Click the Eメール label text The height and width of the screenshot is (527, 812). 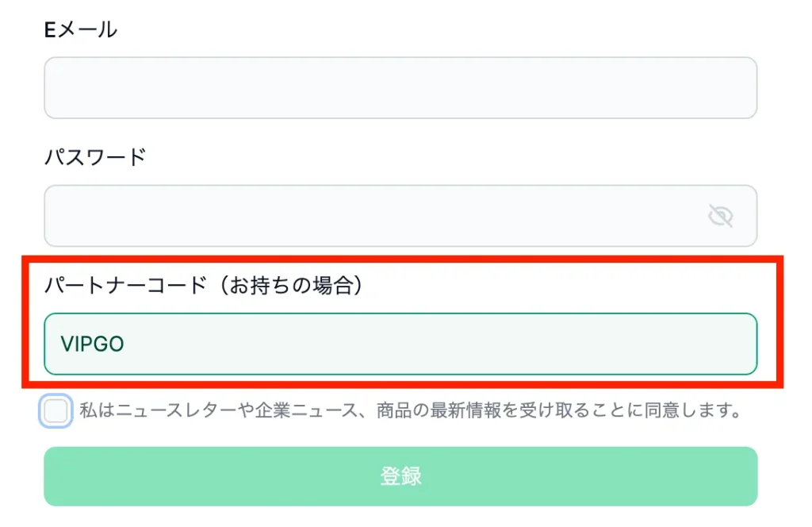click(x=79, y=29)
